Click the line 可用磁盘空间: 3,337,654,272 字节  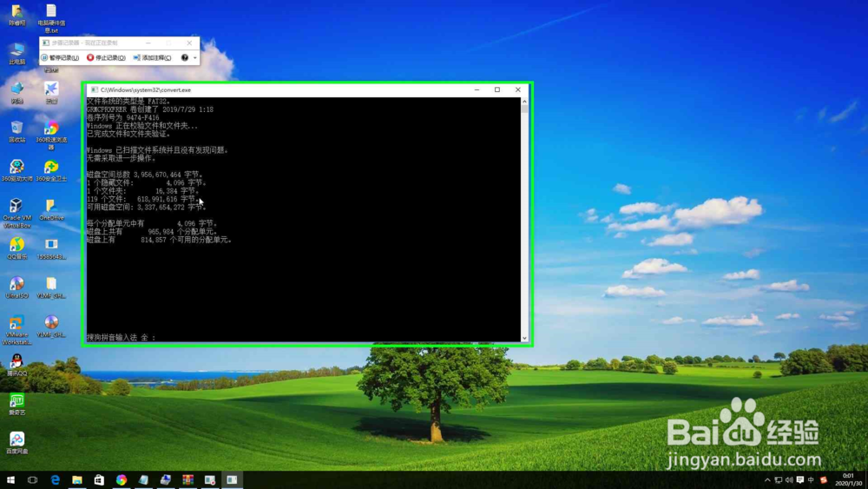click(146, 207)
